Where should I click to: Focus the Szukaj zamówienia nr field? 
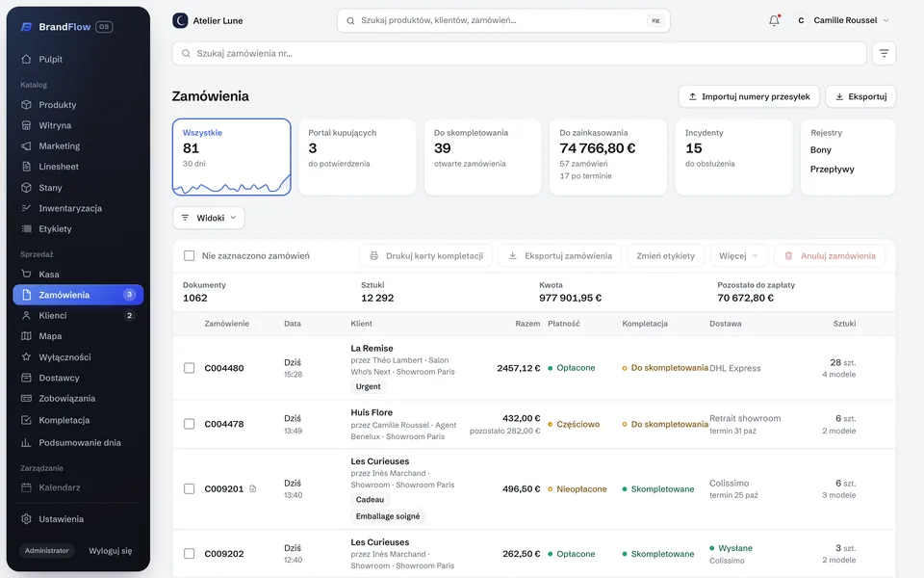tap(519, 53)
